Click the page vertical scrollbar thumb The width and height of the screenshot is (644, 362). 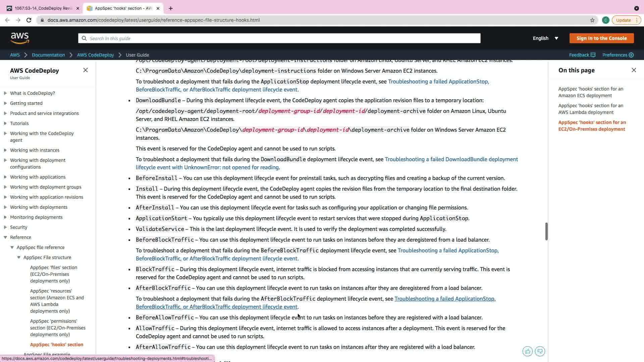(546, 231)
